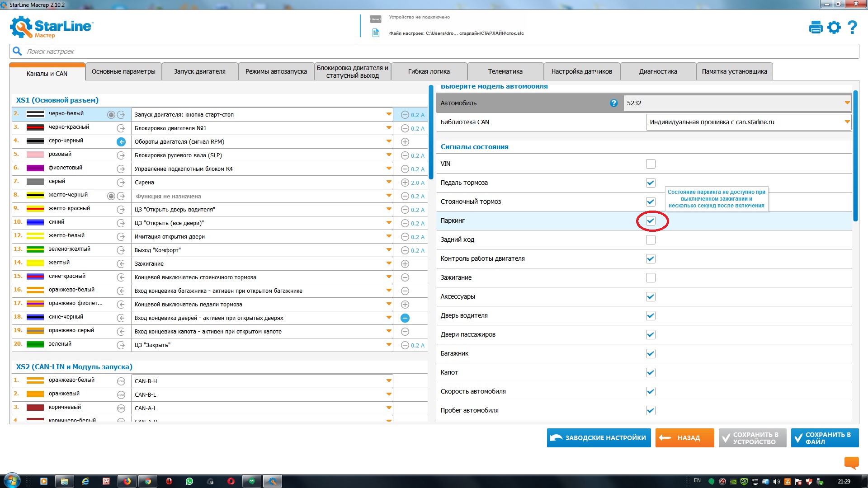Click the printer icon in header

816,28
